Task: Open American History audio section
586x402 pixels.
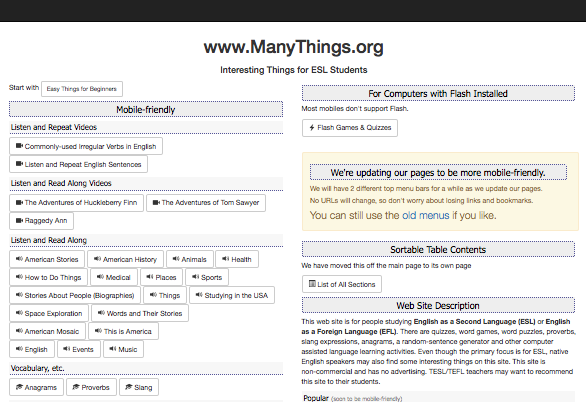Action: click(x=125, y=259)
